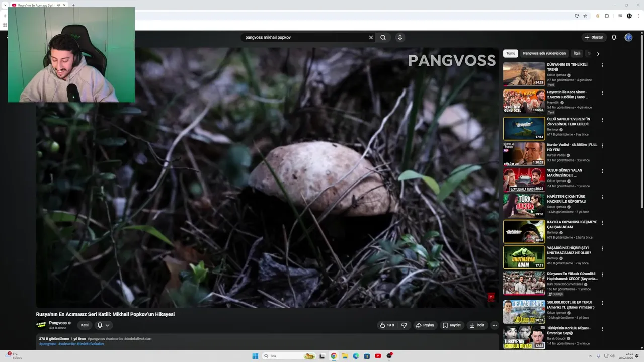
Task: Open the #dedektifvakaları hashtag link in description
Action: tap(90, 344)
